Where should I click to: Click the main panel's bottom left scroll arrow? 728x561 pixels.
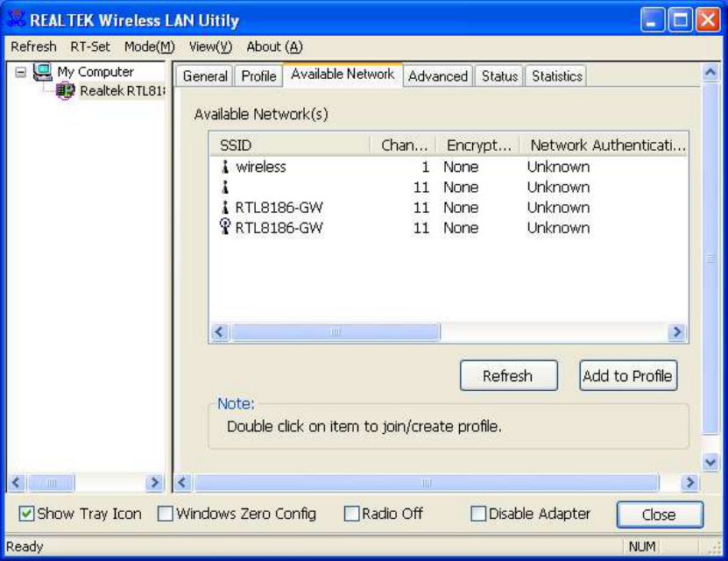[182, 483]
